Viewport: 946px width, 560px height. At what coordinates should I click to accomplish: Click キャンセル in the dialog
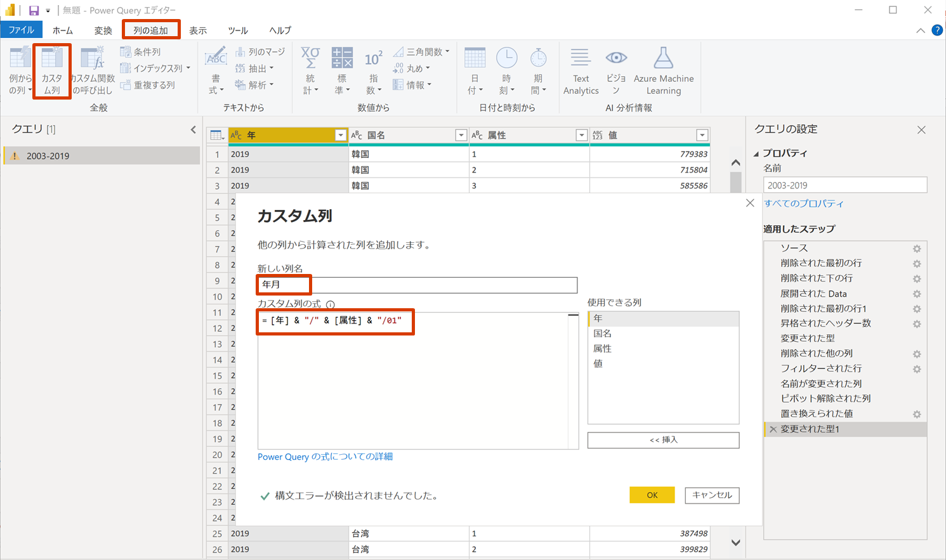click(x=712, y=495)
